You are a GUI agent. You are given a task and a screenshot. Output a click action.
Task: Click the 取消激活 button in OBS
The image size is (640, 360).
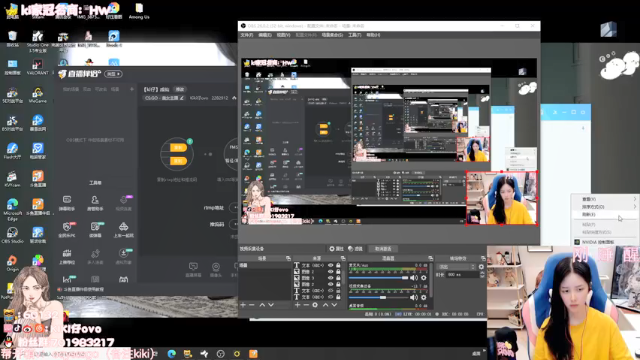[x=383, y=249]
